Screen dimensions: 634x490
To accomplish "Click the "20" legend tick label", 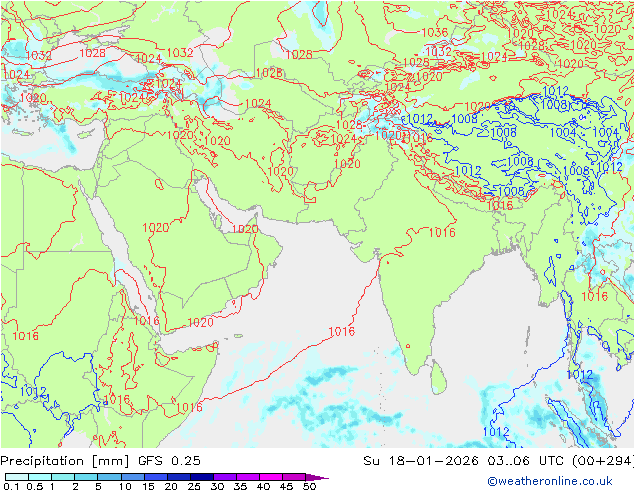I will tap(171, 486).
